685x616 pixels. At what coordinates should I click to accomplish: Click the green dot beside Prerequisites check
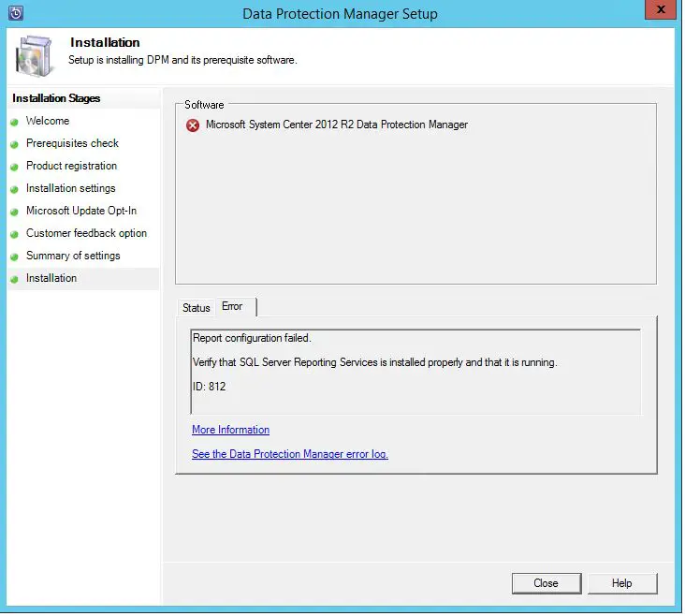pyautogui.click(x=14, y=144)
